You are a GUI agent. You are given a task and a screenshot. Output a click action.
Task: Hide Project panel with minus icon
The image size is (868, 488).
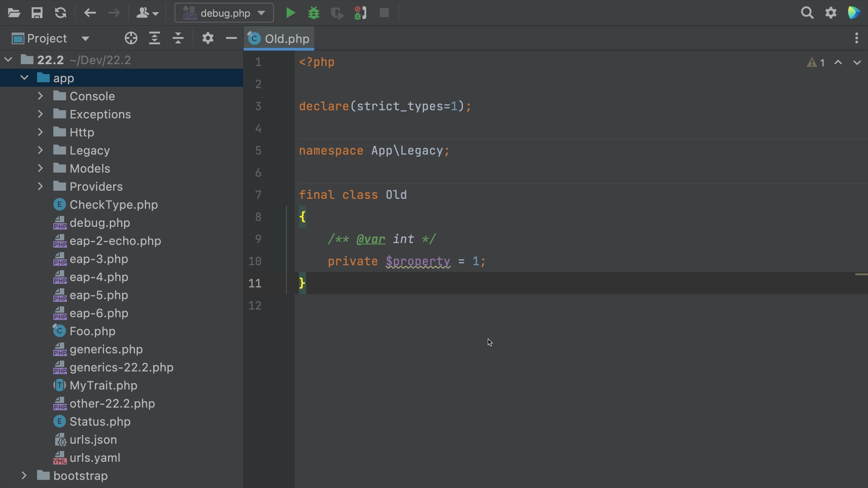[x=231, y=38]
